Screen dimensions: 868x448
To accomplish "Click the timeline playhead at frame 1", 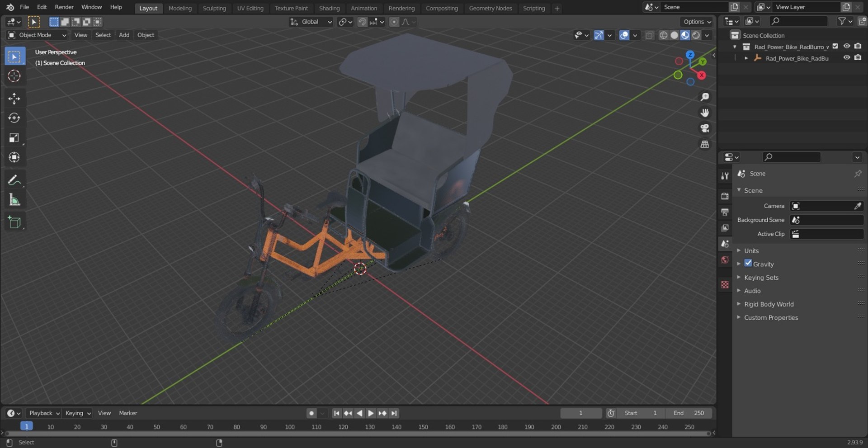I will (x=27, y=426).
